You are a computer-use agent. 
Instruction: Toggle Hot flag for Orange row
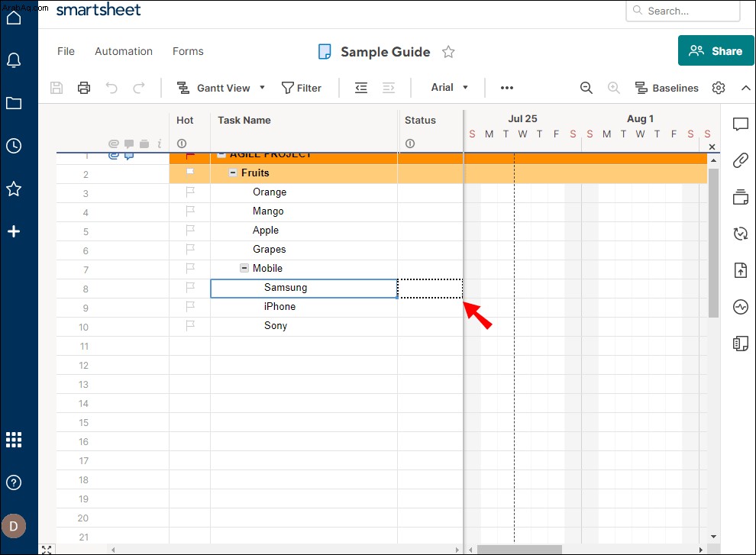pyautogui.click(x=190, y=192)
